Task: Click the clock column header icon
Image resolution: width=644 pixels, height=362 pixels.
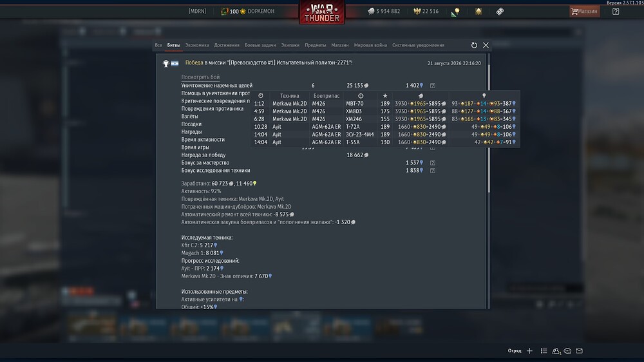Action: pyautogui.click(x=260, y=96)
